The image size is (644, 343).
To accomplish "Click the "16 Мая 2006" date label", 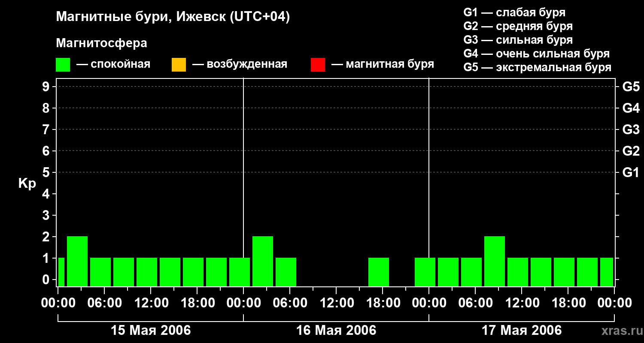I will (x=336, y=330).
